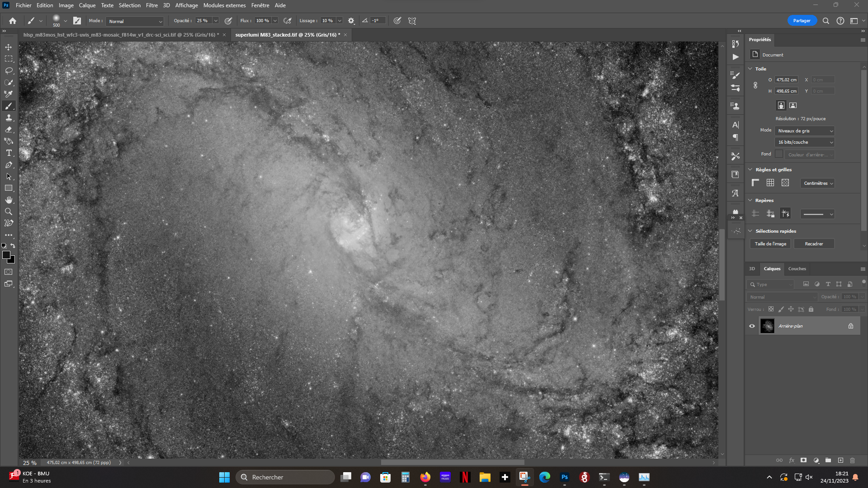Set landscape canvas orientation icon
Screen dimensions: 868x488
(x=793, y=105)
